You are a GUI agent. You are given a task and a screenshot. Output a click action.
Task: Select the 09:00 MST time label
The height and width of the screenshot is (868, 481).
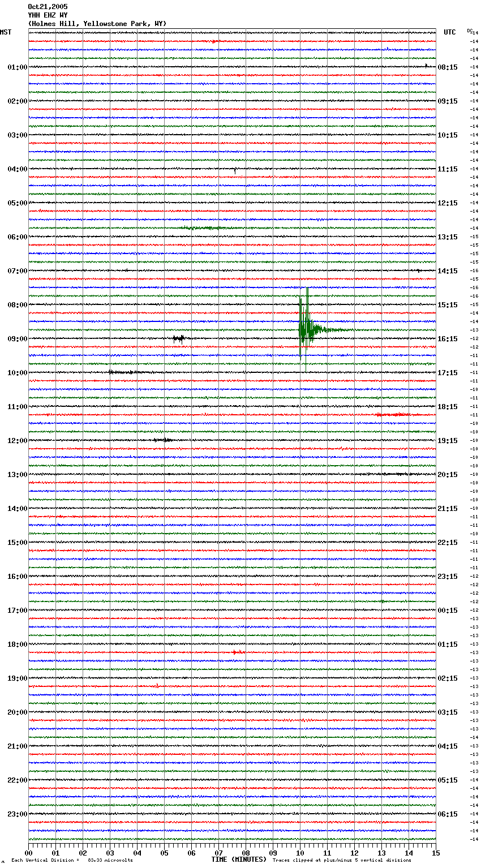(x=17, y=339)
